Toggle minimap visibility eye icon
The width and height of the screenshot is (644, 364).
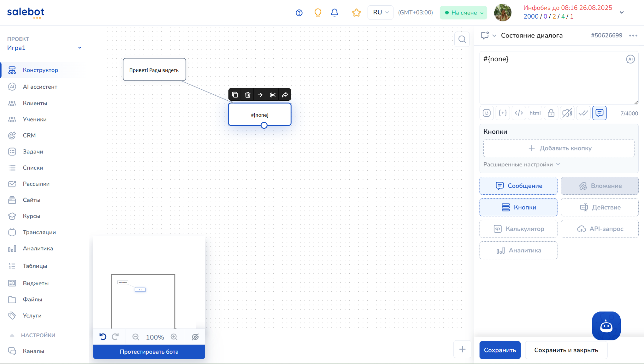pos(195,337)
